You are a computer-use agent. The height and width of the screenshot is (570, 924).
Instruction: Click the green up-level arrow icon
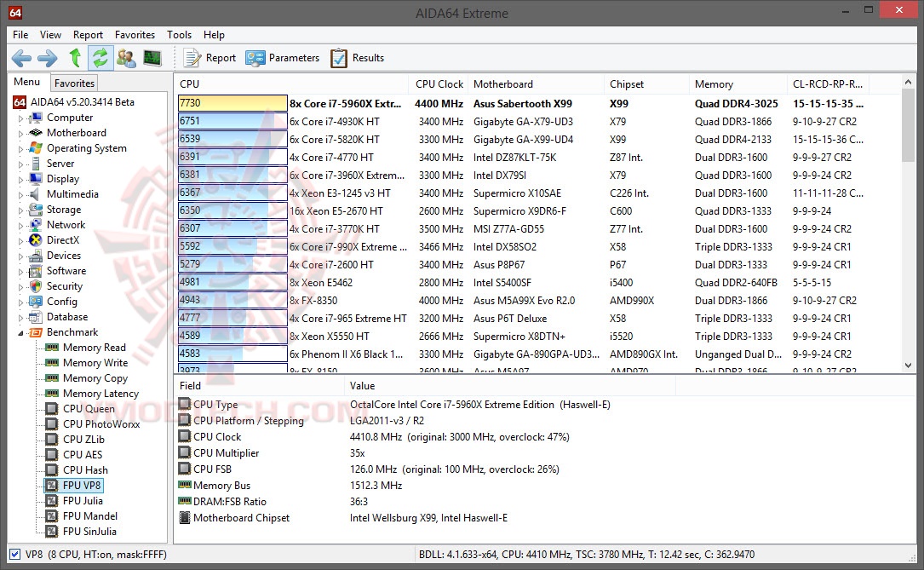(75, 58)
